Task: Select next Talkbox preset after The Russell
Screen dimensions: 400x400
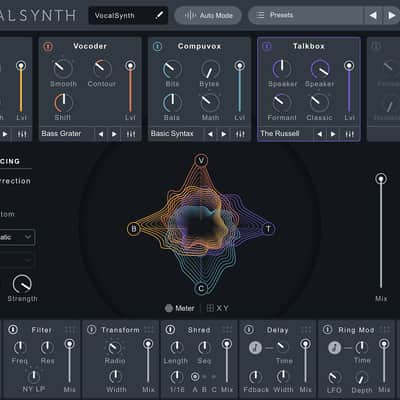Action: (333, 134)
